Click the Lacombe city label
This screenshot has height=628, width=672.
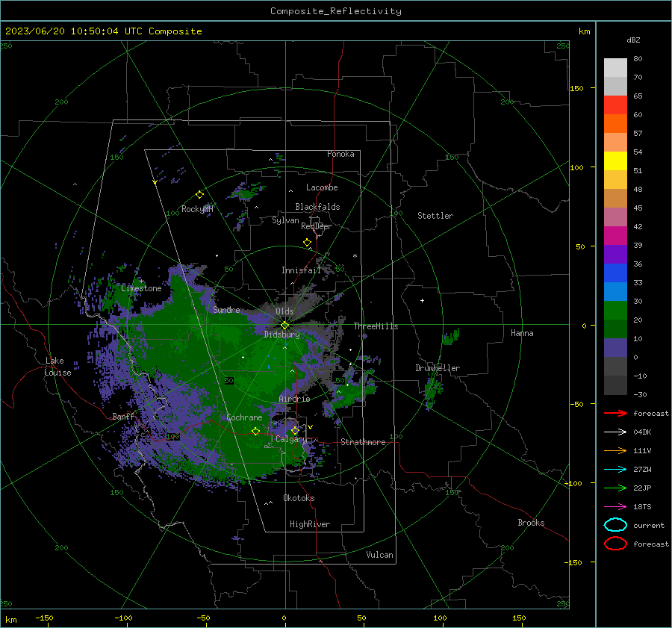tap(322, 187)
